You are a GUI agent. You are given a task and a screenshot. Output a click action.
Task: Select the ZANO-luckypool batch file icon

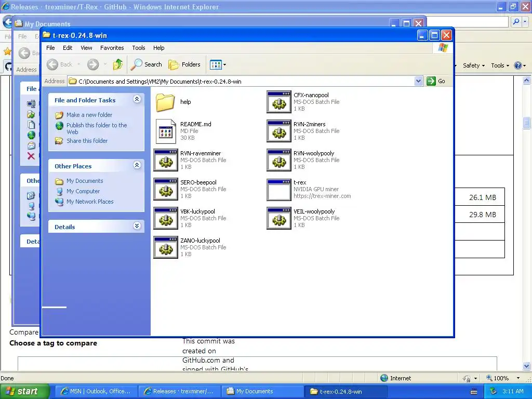pyautogui.click(x=166, y=248)
